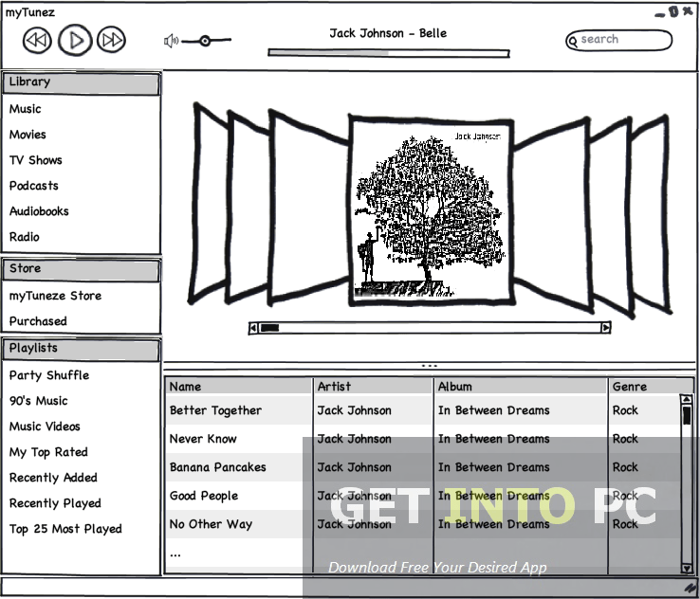This screenshot has width=700, height=599.
Task: Open the Purchased list
Action: pos(38,321)
